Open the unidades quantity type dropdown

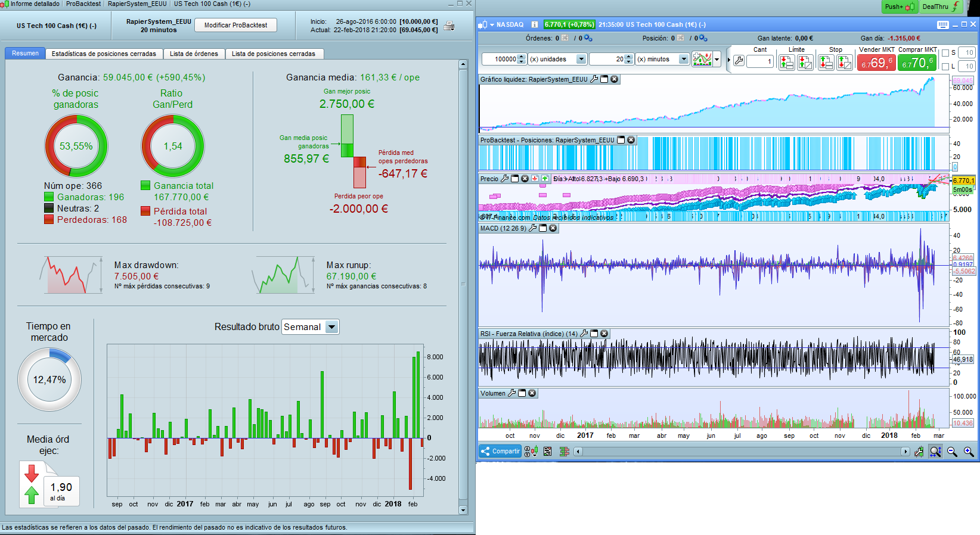(557, 59)
